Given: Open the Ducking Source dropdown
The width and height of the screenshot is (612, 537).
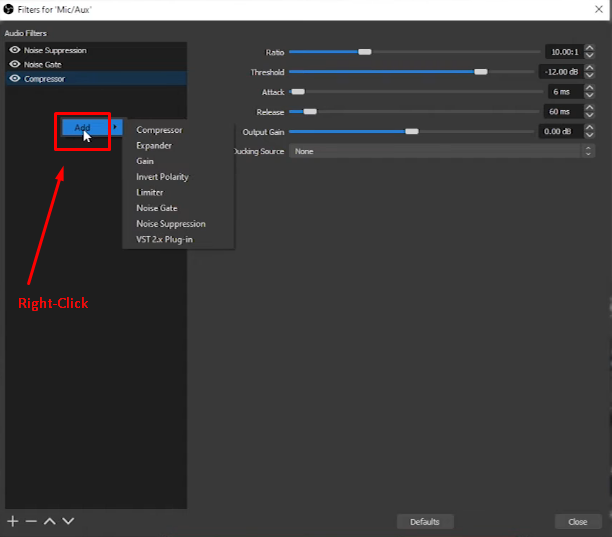Looking at the screenshot, I should [x=442, y=151].
